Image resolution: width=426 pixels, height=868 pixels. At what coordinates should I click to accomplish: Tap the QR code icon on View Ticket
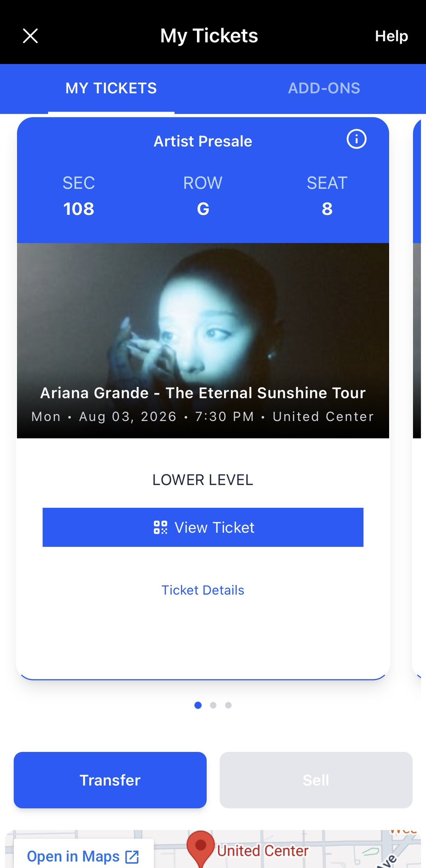(x=160, y=527)
